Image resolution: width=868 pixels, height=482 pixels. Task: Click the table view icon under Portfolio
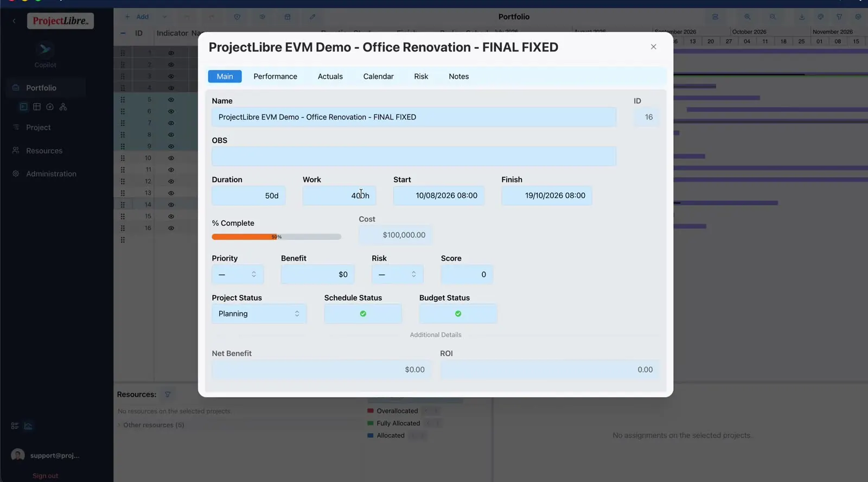click(37, 107)
